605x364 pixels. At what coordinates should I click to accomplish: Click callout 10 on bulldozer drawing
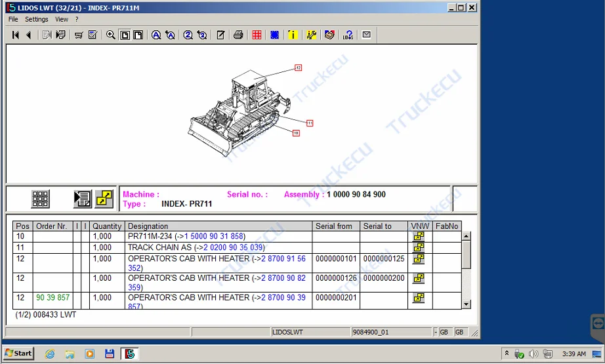(x=296, y=133)
